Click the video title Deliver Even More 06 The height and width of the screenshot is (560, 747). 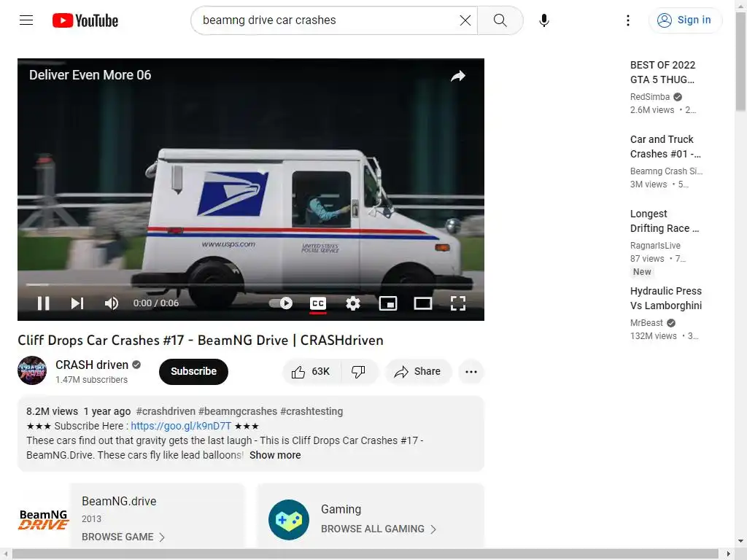point(90,75)
